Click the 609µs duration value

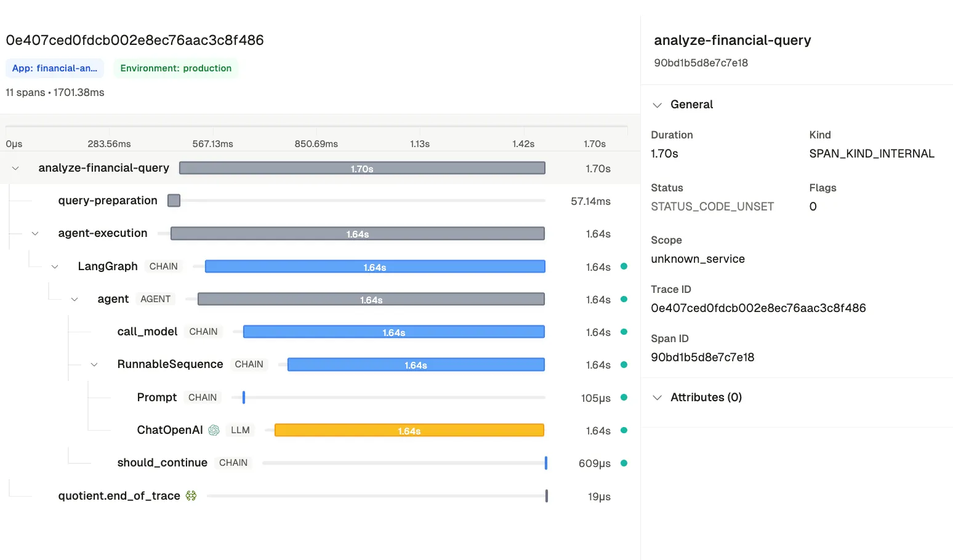pos(594,463)
